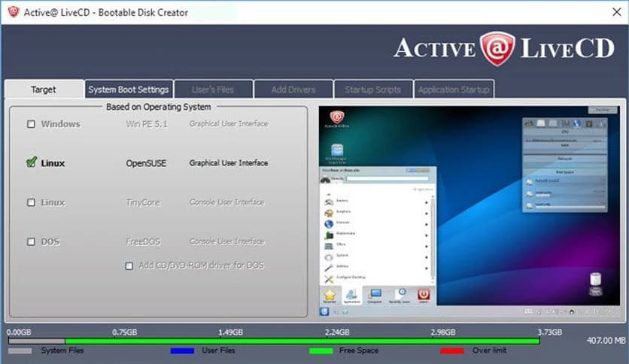Click 'Console User Interface' in the TinyCore row
Image resolution: width=629 pixels, height=364 pixels.
tap(226, 202)
